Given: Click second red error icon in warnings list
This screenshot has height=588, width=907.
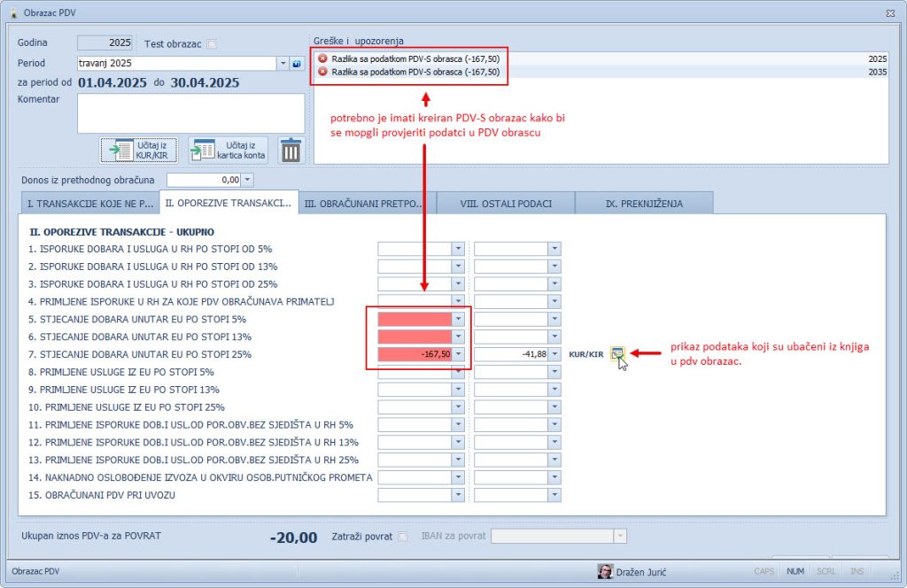Looking at the screenshot, I should tap(323, 72).
